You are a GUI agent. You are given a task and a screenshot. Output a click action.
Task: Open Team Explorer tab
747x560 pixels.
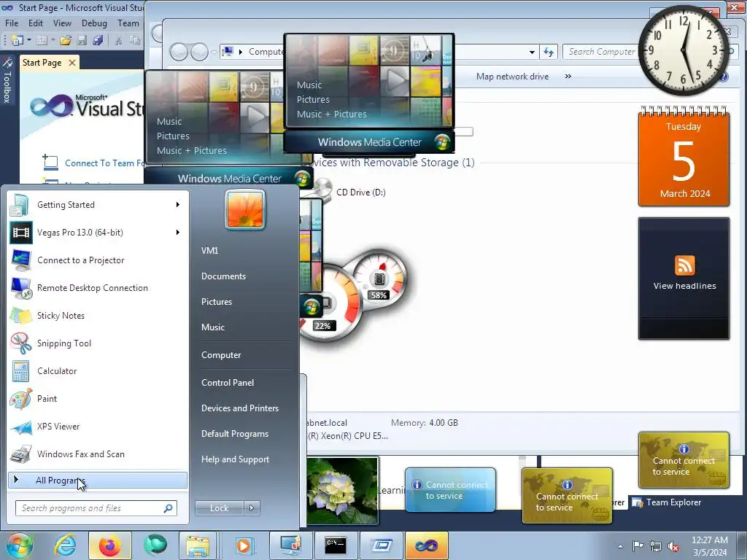coord(667,502)
